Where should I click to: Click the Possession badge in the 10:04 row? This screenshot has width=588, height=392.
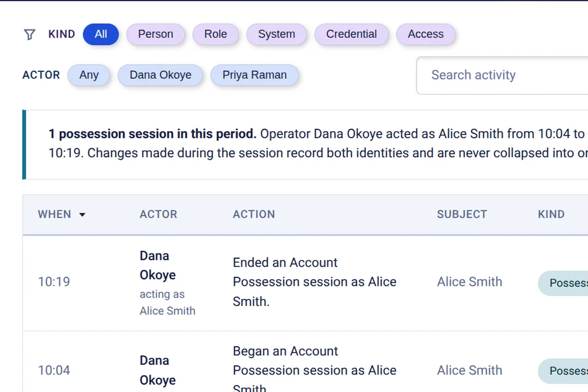click(x=563, y=371)
